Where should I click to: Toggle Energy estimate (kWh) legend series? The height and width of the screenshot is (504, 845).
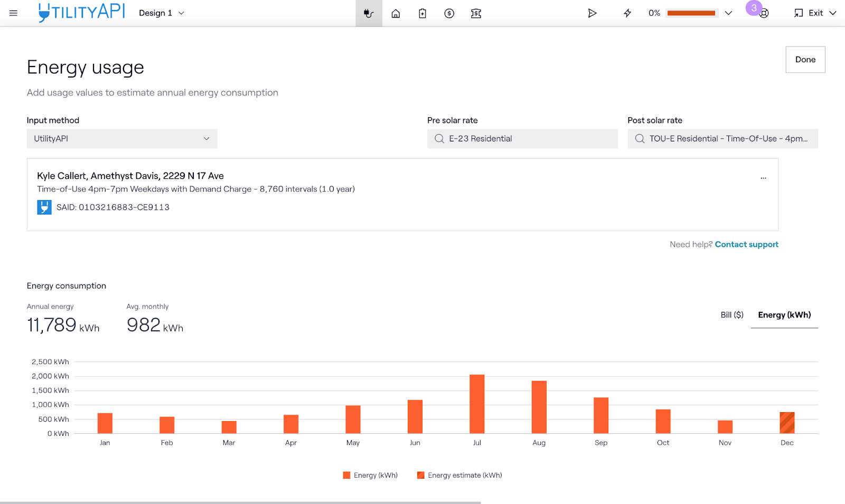459,475
